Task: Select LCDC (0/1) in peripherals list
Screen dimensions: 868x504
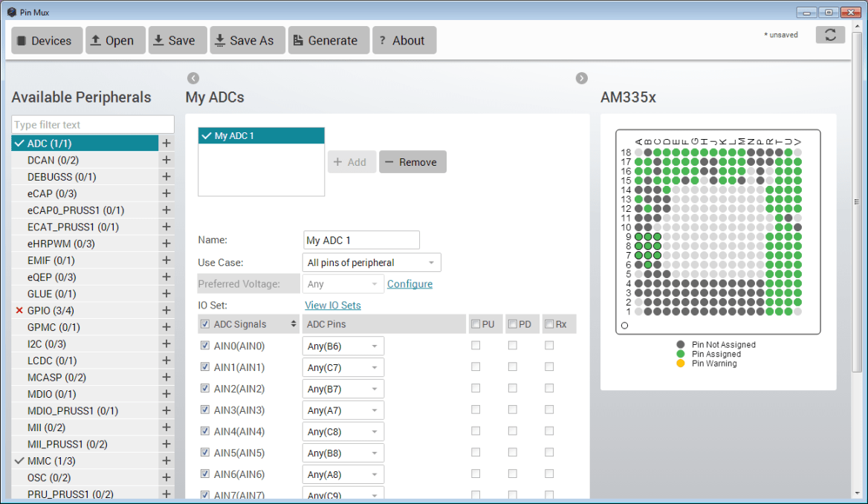Action: pyautogui.click(x=52, y=361)
